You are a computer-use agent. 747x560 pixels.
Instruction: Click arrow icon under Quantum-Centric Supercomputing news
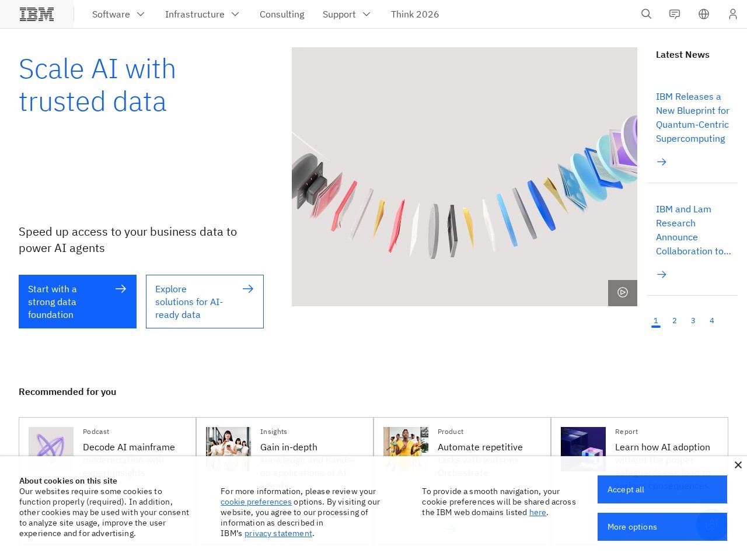(x=661, y=162)
